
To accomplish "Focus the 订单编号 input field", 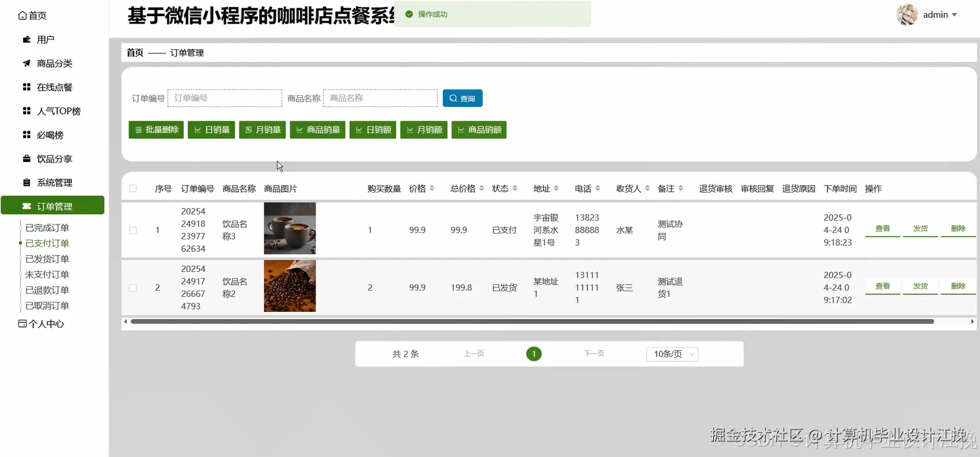I will [x=225, y=98].
